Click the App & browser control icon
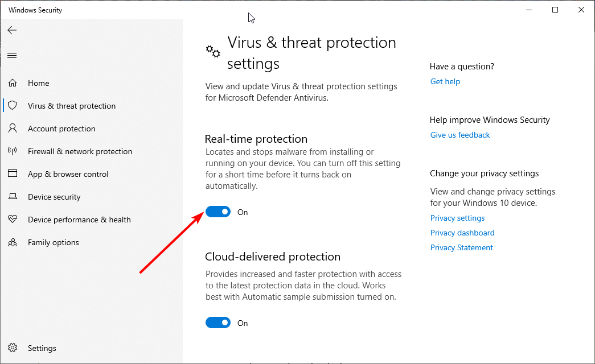Image resolution: width=595 pixels, height=364 pixels. coord(13,174)
